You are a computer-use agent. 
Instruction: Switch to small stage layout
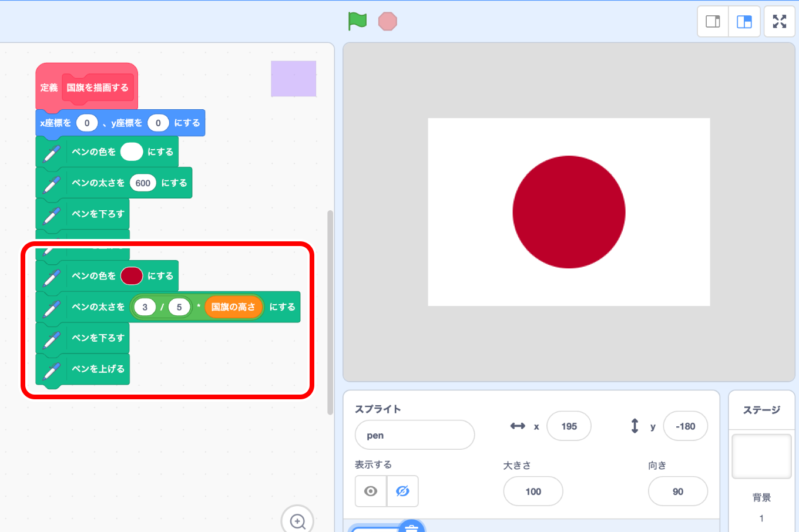pos(713,22)
